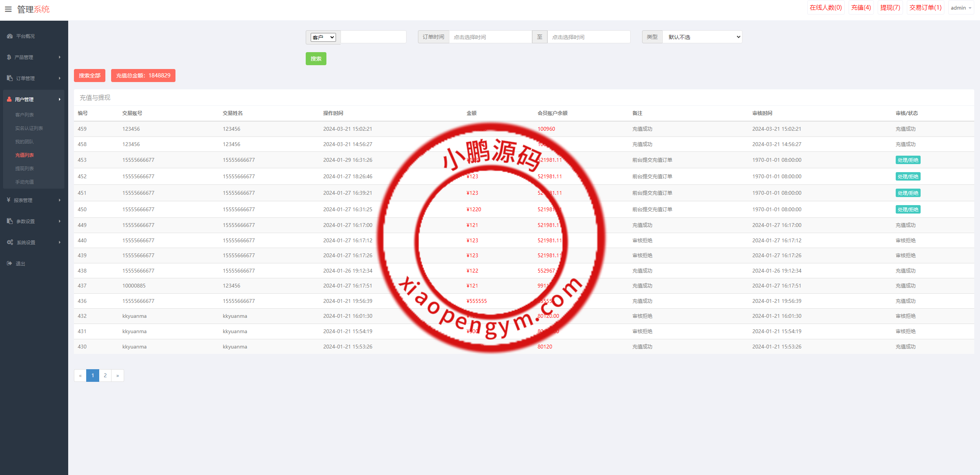Image resolution: width=980 pixels, height=475 pixels.
Task: Open 提现列表 in the sidebar
Action: click(25, 169)
